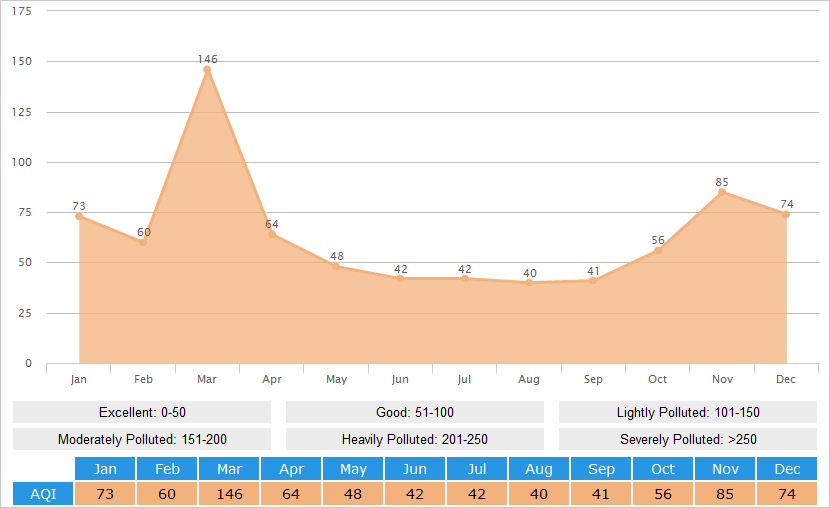Image resolution: width=830 pixels, height=508 pixels.
Task: Click the blue 'Aug' table header cell
Action: click(539, 469)
